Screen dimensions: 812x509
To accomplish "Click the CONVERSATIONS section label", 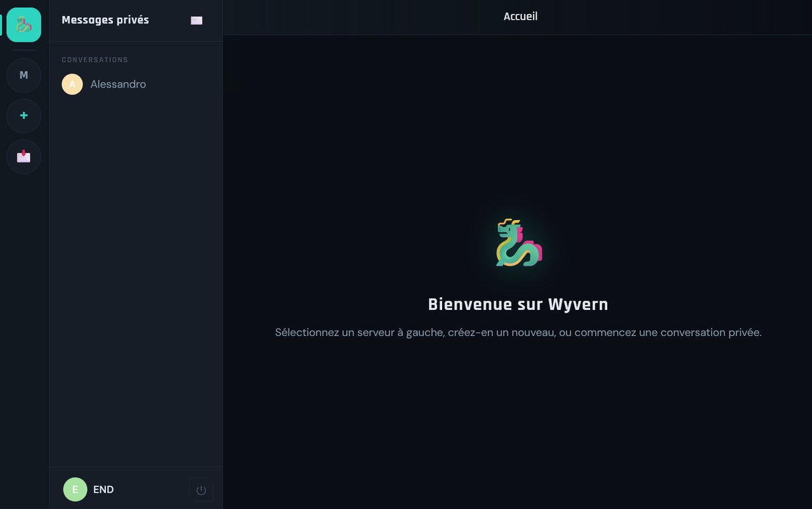I will click(x=95, y=60).
